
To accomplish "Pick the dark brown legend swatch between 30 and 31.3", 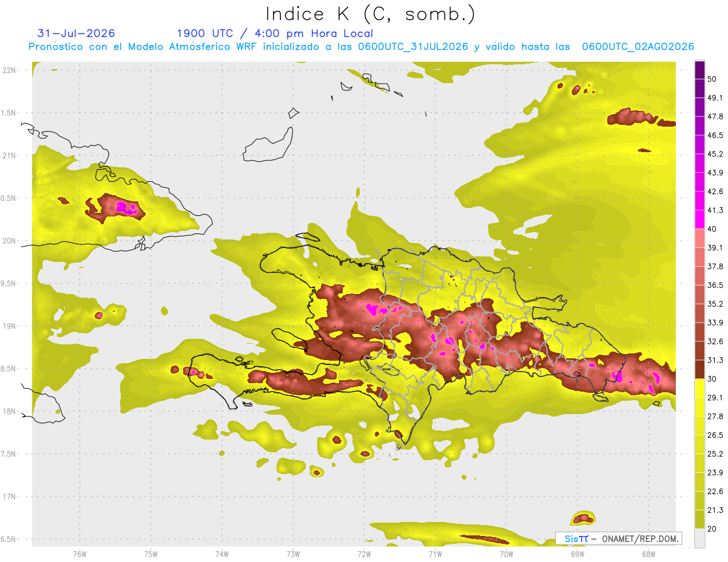I will coord(699,369).
